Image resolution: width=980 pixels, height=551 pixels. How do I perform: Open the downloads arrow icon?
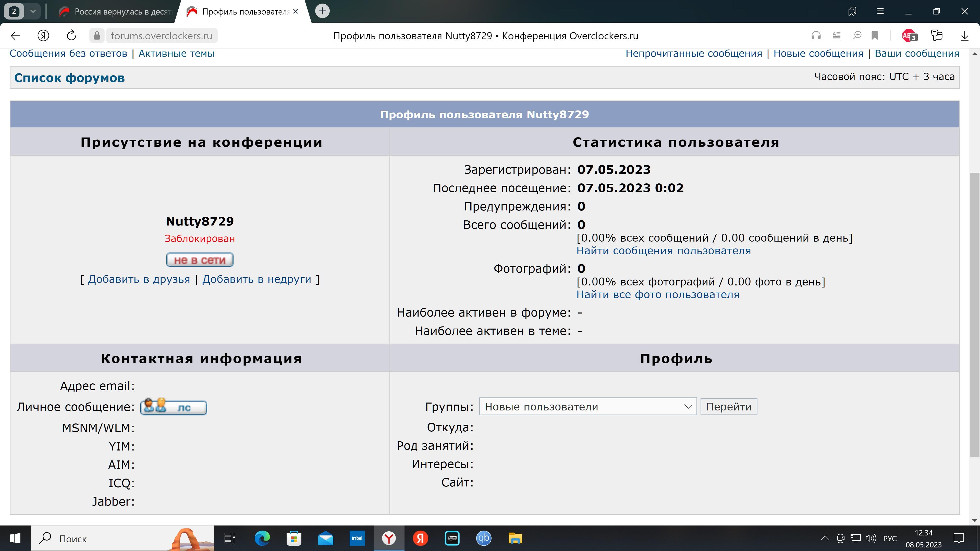964,36
